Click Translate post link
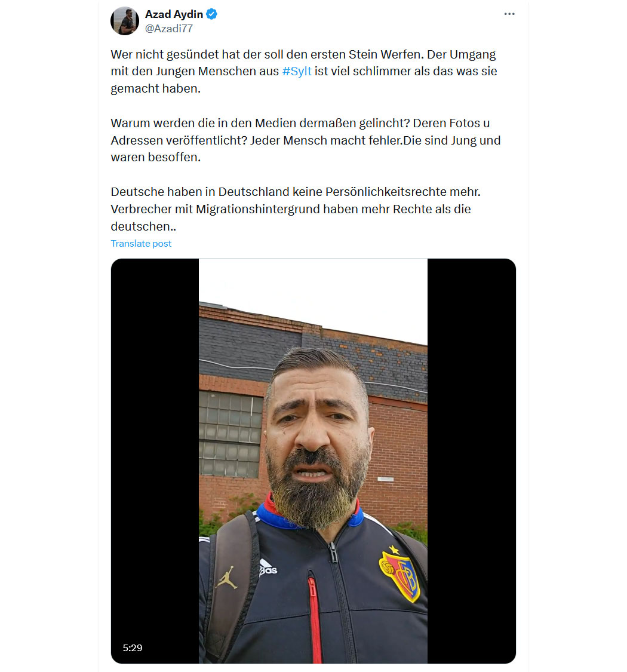This screenshot has width=627, height=672. point(141,244)
